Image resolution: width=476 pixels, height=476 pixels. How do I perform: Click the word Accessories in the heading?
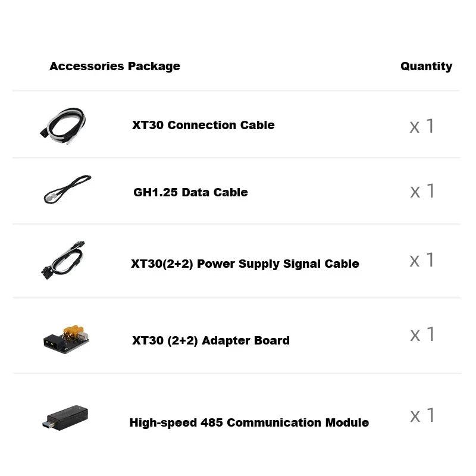tap(87, 66)
